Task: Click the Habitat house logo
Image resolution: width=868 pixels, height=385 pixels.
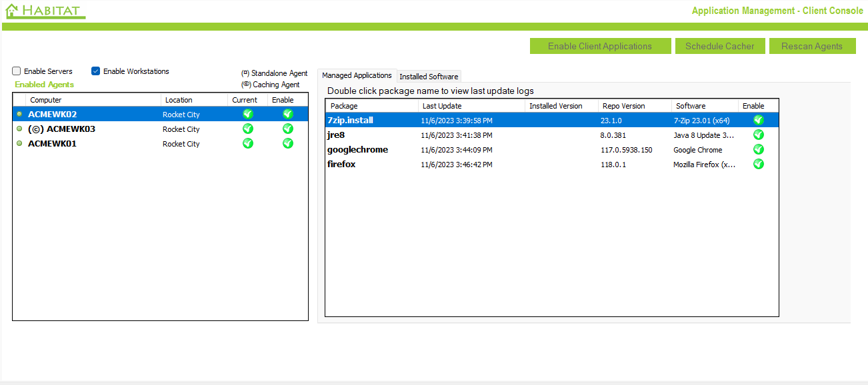Action: (x=12, y=11)
